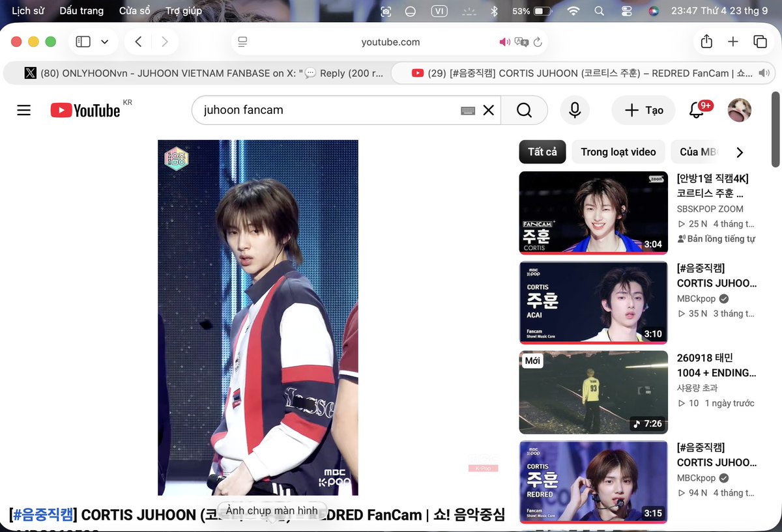The image size is (782, 532).
Task: Open the 260918 태민 1004 video title
Action: [716, 365]
